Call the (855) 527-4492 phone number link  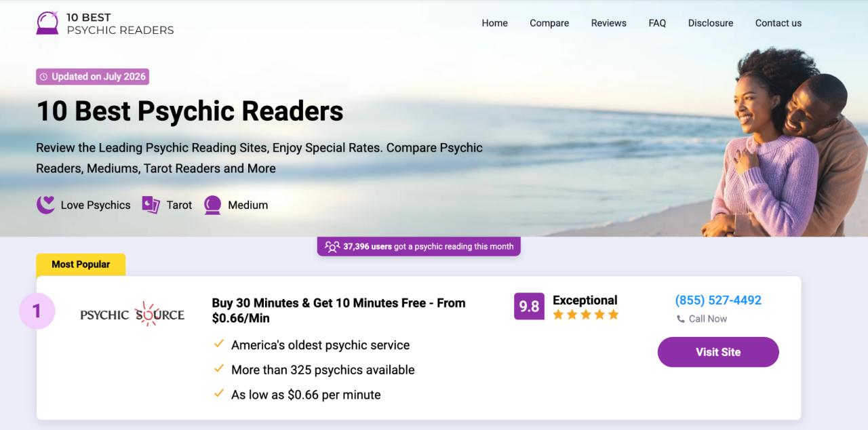[718, 300]
